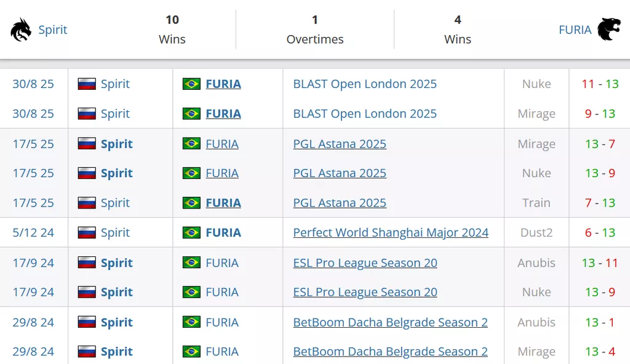This screenshot has height=364, width=630.
Task: Open BetBoom Dacha Belgrade Season 2 Mirage match
Action: (390, 352)
